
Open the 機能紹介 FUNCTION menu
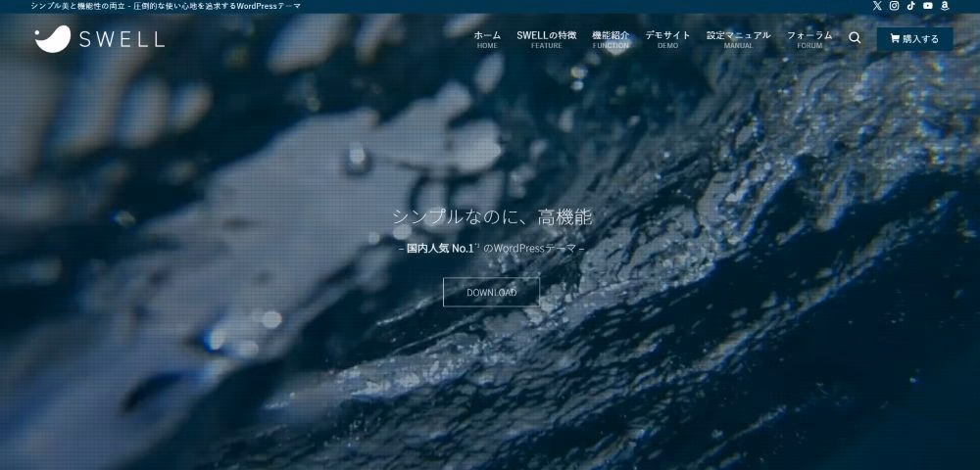pyautogui.click(x=611, y=40)
